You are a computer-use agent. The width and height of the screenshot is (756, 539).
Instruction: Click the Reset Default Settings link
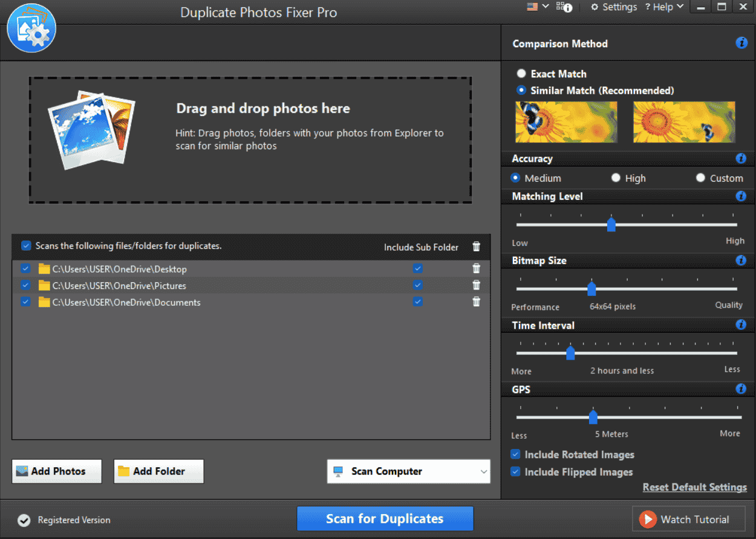pyautogui.click(x=694, y=488)
